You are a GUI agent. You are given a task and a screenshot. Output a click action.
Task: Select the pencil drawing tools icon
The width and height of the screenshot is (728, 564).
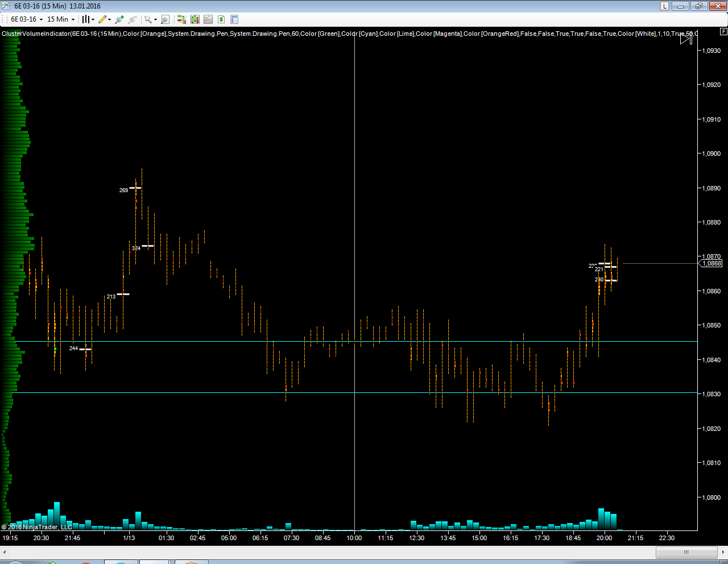[x=102, y=19]
